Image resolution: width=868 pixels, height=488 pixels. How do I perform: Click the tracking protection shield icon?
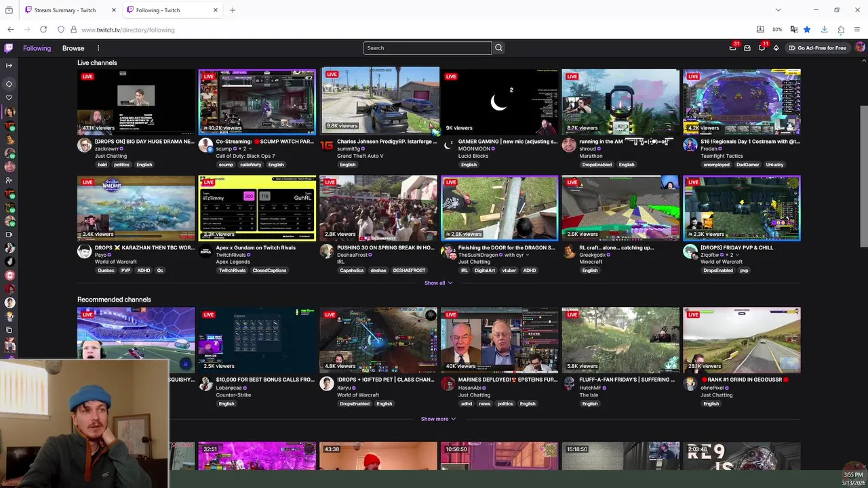click(x=61, y=30)
